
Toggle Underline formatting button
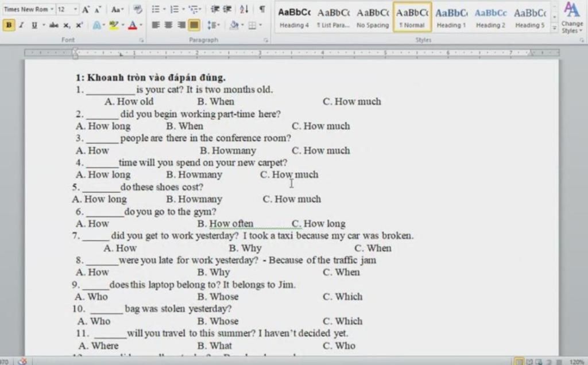tap(34, 25)
